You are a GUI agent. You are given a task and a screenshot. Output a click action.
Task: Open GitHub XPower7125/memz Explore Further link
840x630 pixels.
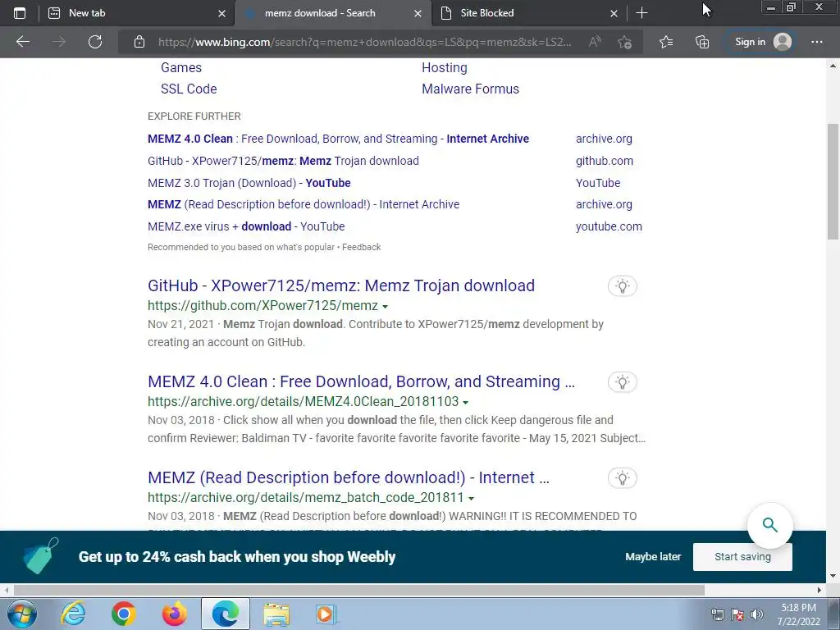pyautogui.click(x=283, y=161)
